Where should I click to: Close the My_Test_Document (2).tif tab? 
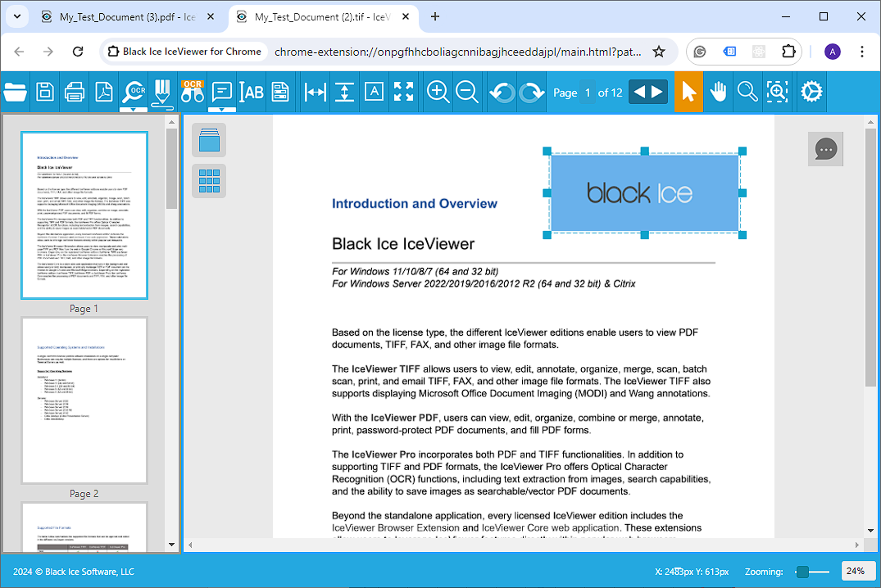[406, 17]
